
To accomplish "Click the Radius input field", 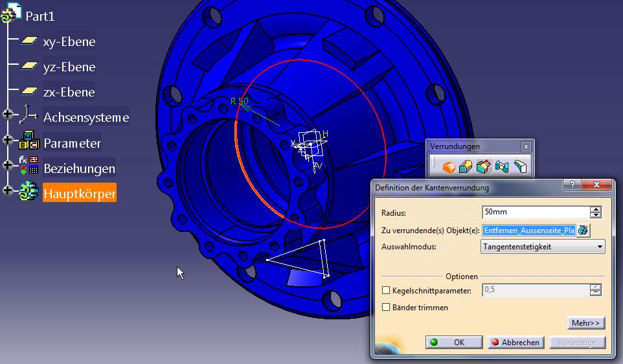I will point(536,212).
